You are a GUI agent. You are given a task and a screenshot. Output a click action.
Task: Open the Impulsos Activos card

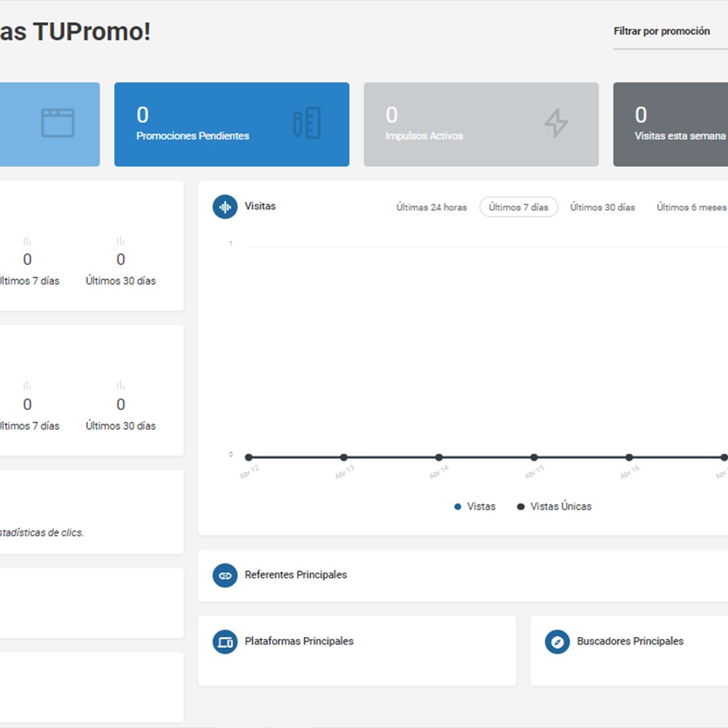click(481, 125)
